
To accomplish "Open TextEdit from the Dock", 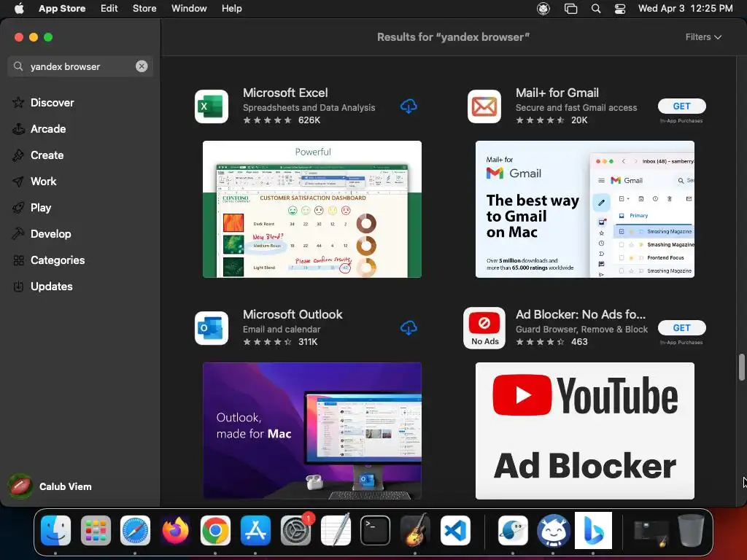I will click(336, 530).
